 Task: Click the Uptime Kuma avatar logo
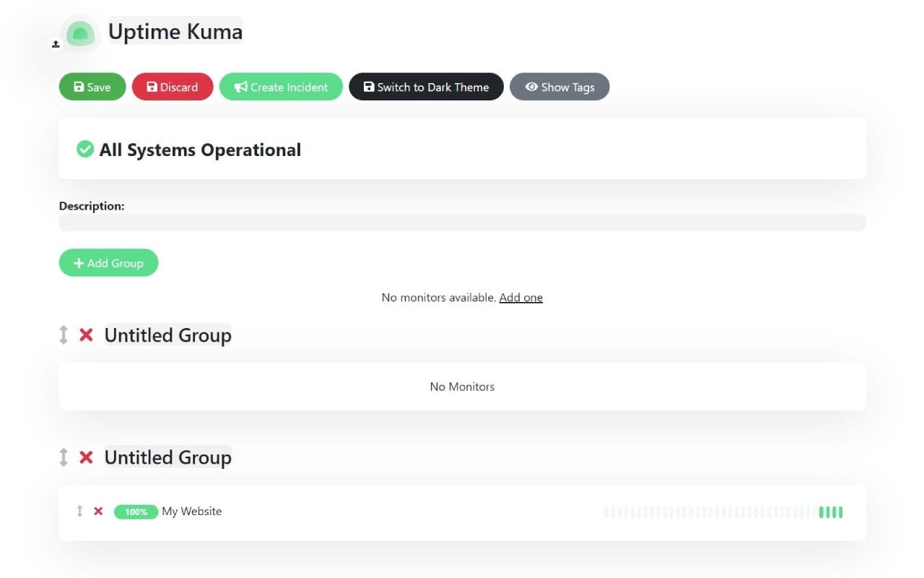pos(81,33)
